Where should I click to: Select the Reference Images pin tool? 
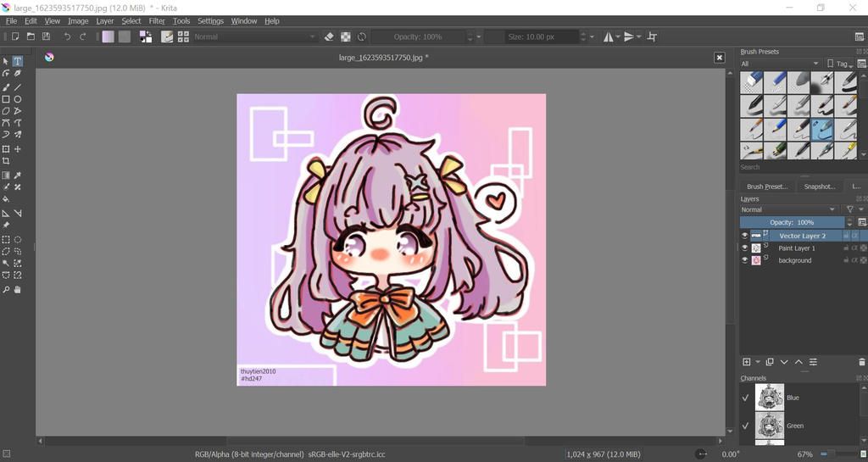(6, 225)
